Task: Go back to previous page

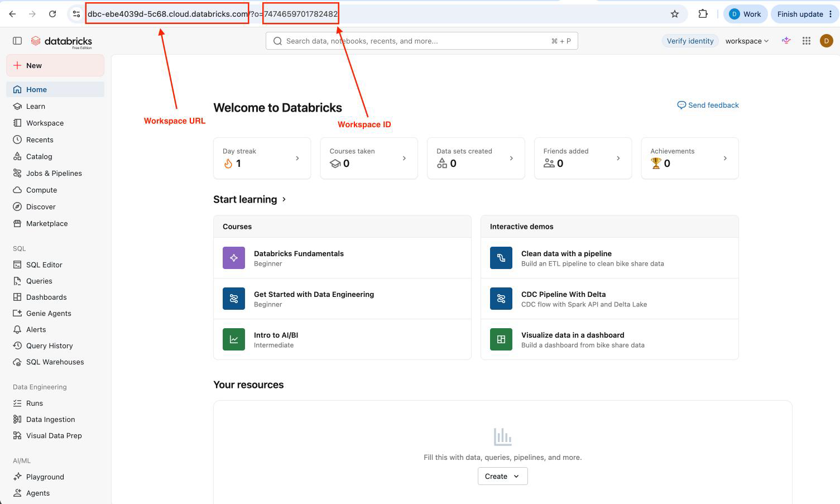Action: coord(13,14)
